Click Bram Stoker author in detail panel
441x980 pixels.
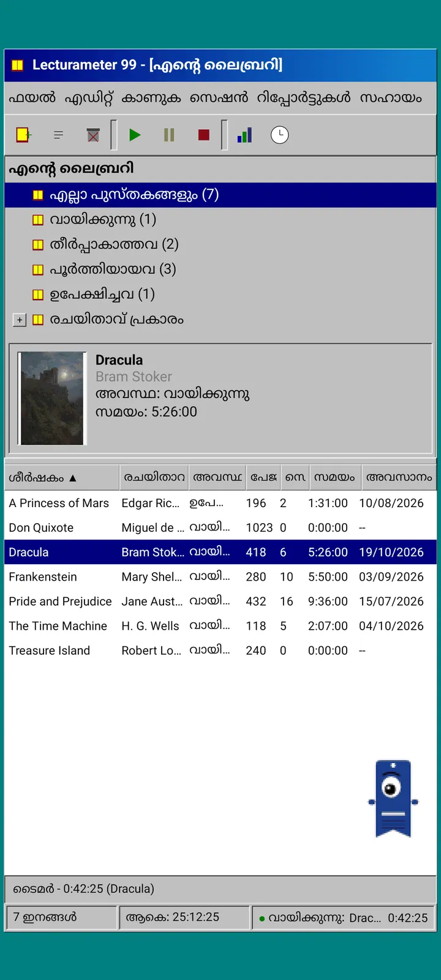click(x=134, y=377)
